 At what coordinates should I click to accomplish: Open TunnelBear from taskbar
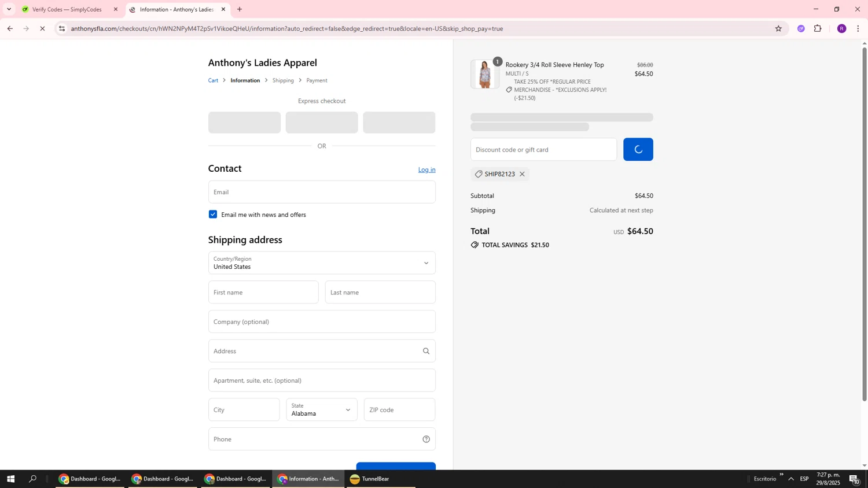(x=381, y=479)
